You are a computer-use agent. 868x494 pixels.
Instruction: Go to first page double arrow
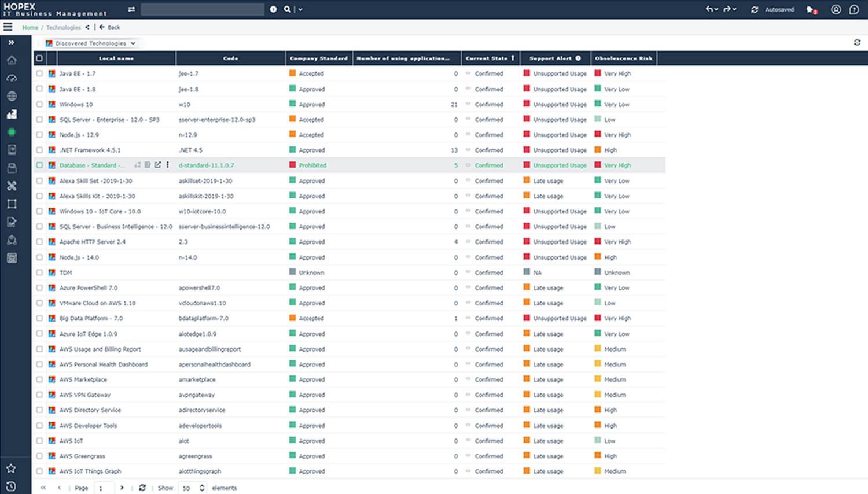click(43, 488)
